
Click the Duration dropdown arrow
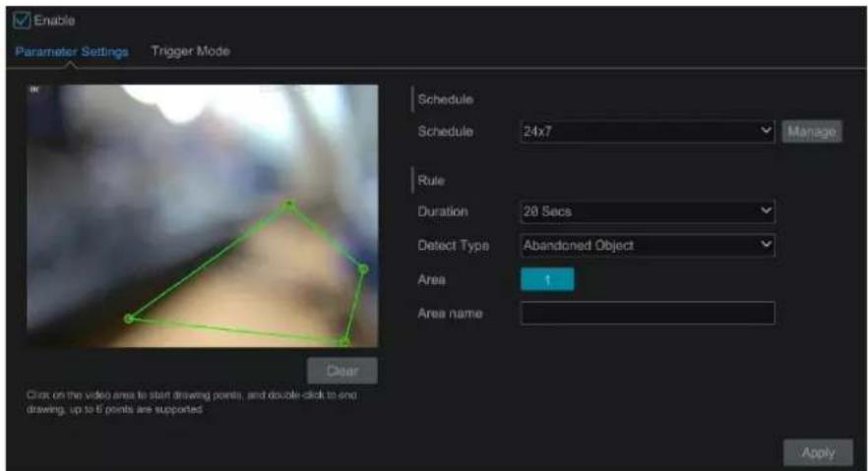click(766, 210)
